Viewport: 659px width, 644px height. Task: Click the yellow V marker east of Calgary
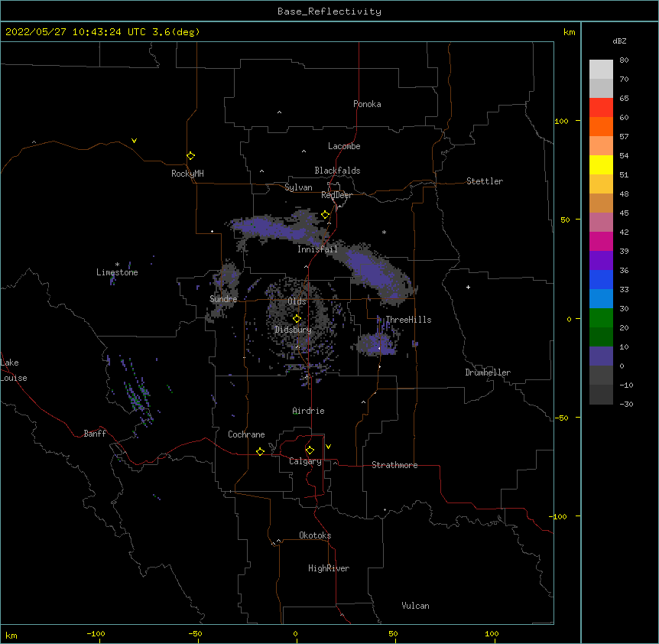click(x=328, y=447)
